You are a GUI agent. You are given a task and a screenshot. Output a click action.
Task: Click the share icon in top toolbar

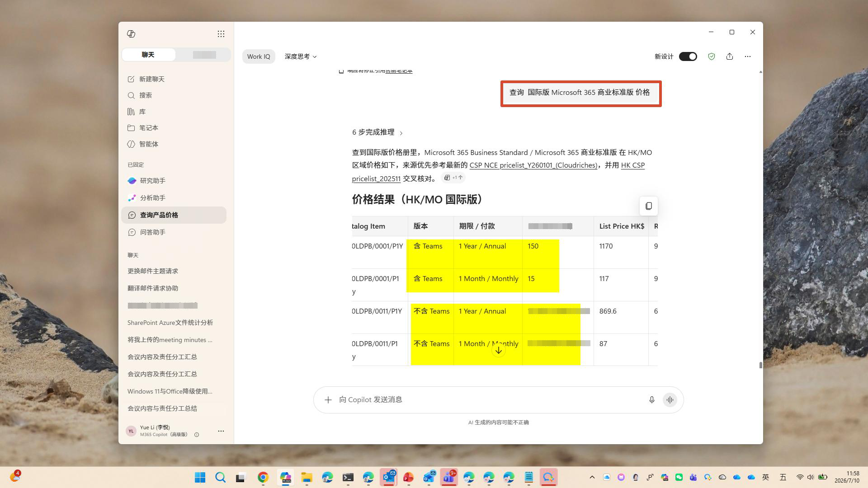coord(730,56)
